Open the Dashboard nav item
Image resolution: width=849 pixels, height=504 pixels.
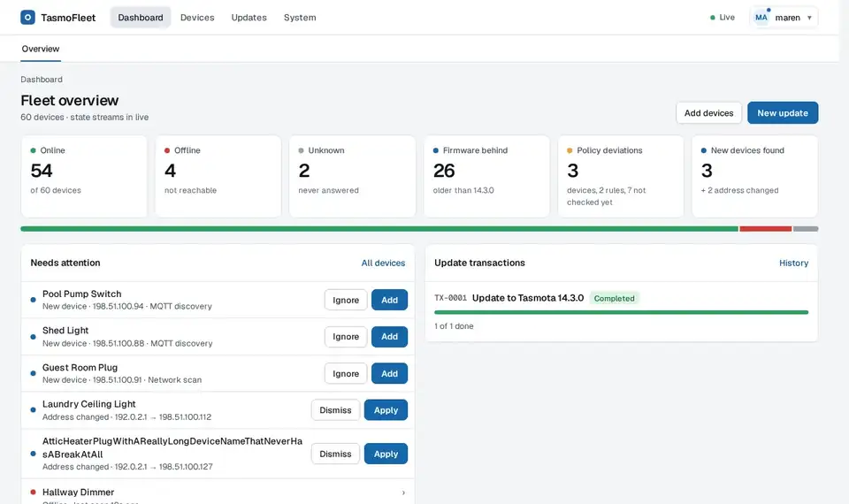[141, 18]
